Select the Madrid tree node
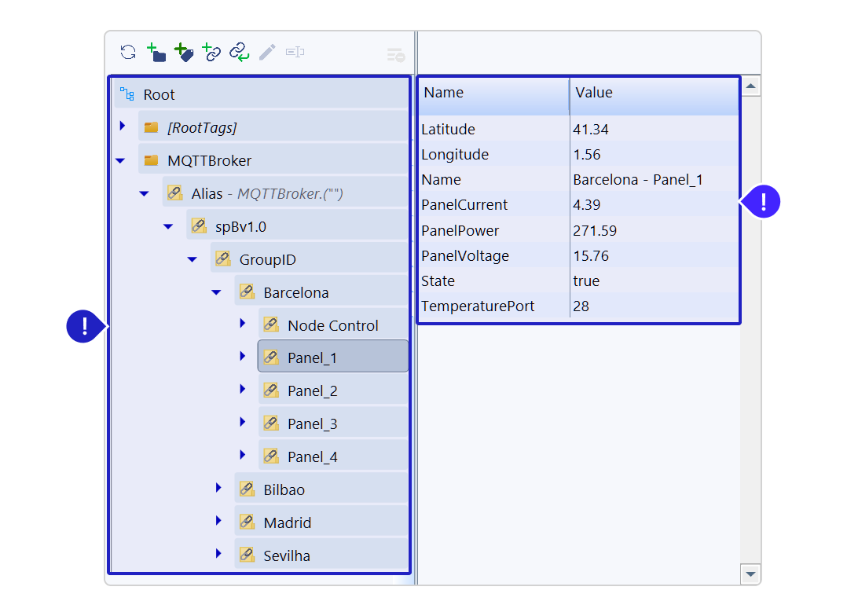Image resolution: width=847 pixels, height=616 pixels. (287, 523)
